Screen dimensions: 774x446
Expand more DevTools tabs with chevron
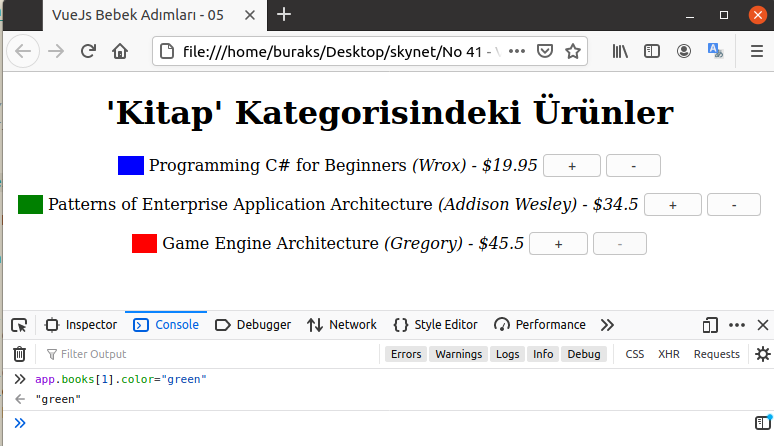click(607, 325)
